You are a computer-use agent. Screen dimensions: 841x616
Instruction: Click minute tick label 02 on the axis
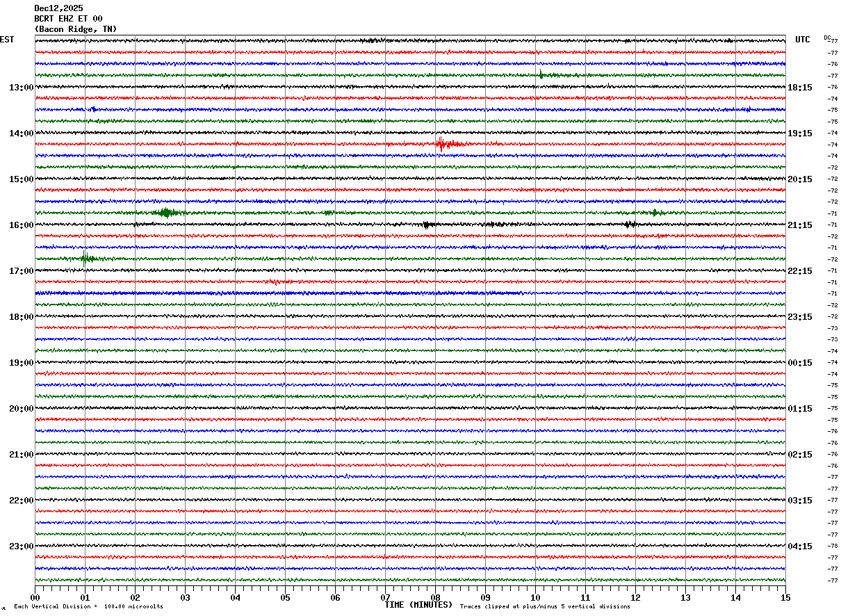click(x=135, y=597)
